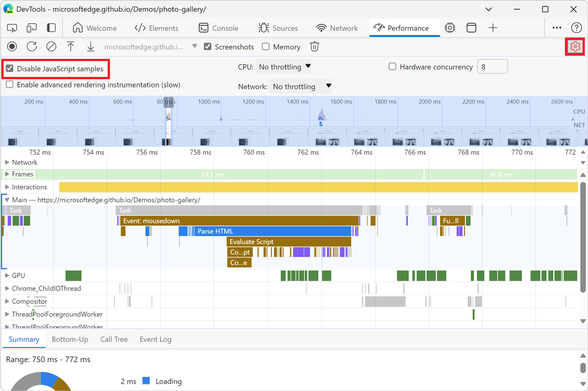Check Enable advanced rendering instrumentation
This screenshot has width=588, height=391.
[9, 84]
